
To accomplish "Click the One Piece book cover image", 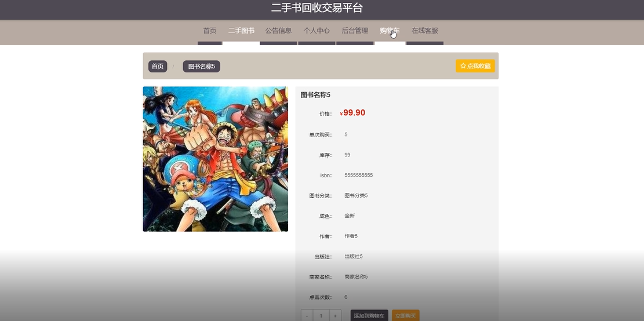I will [x=215, y=159].
